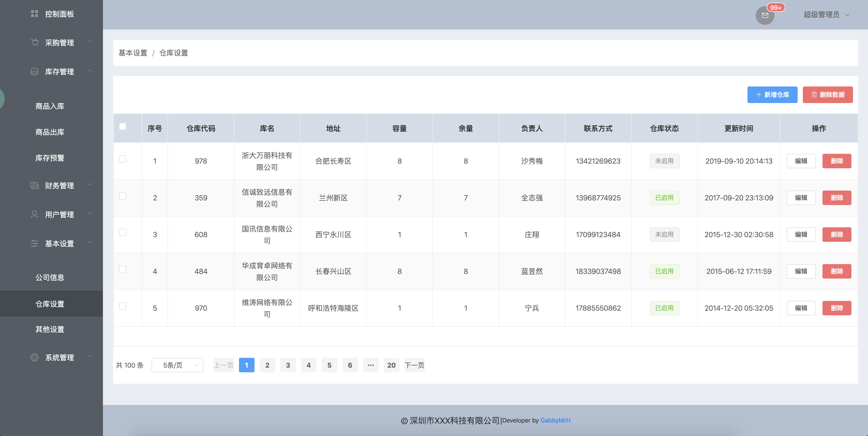Edit the 庄翔 warehouse row
Viewport: 868px width, 436px height.
click(x=801, y=234)
